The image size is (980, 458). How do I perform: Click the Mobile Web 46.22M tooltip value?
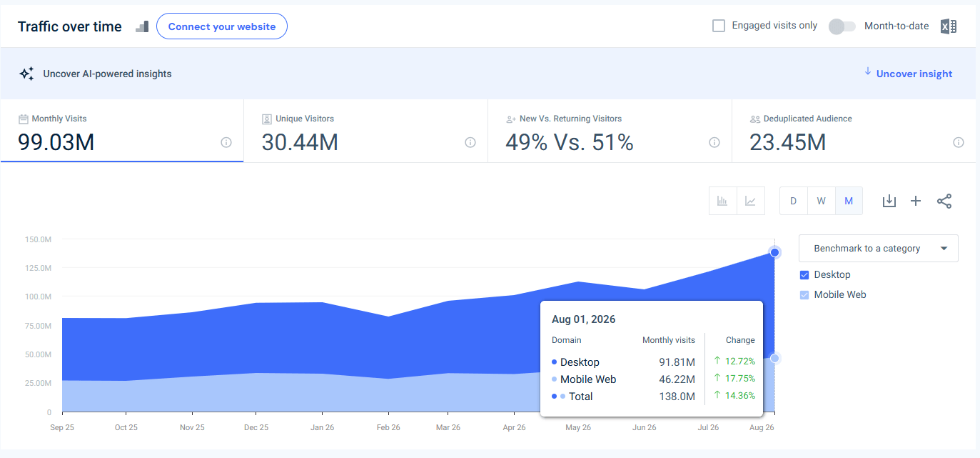click(x=677, y=379)
